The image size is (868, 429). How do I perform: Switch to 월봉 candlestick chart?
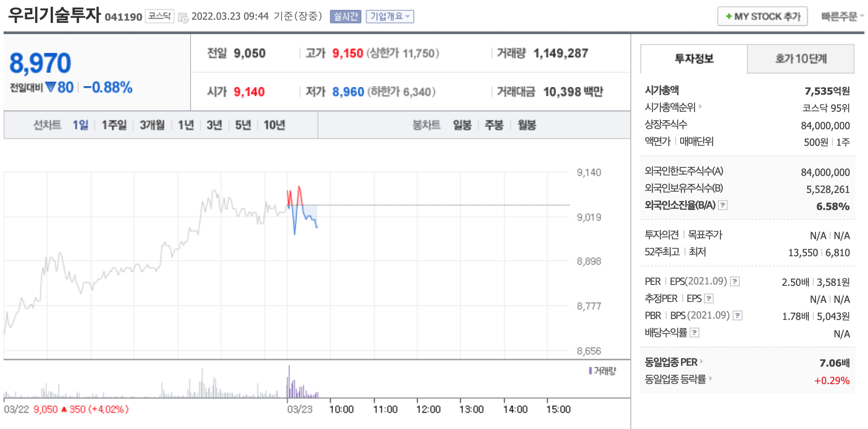coord(527,125)
